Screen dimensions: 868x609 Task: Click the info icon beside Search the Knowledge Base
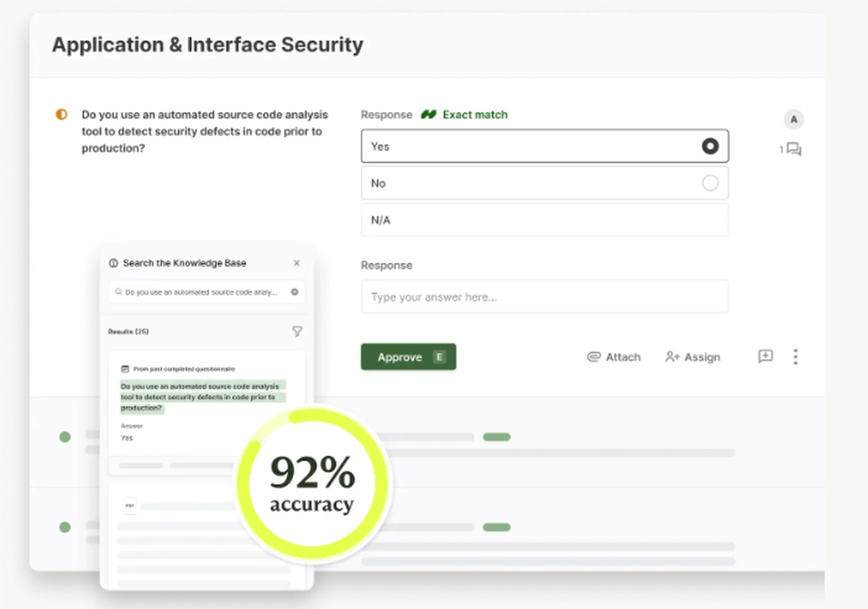(x=114, y=263)
